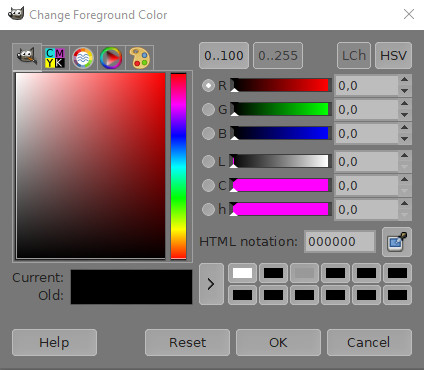Click the C chroma magenta slider
The width and height of the screenshot is (424, 370).
click(281, 185)
